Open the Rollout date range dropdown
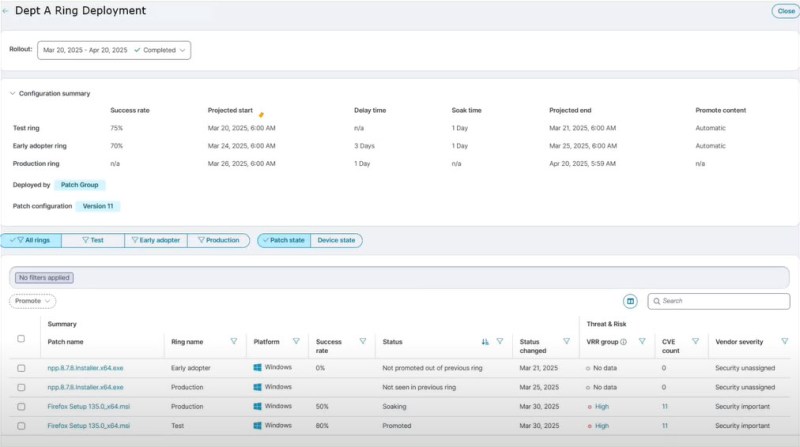 [x=114, y=50]
